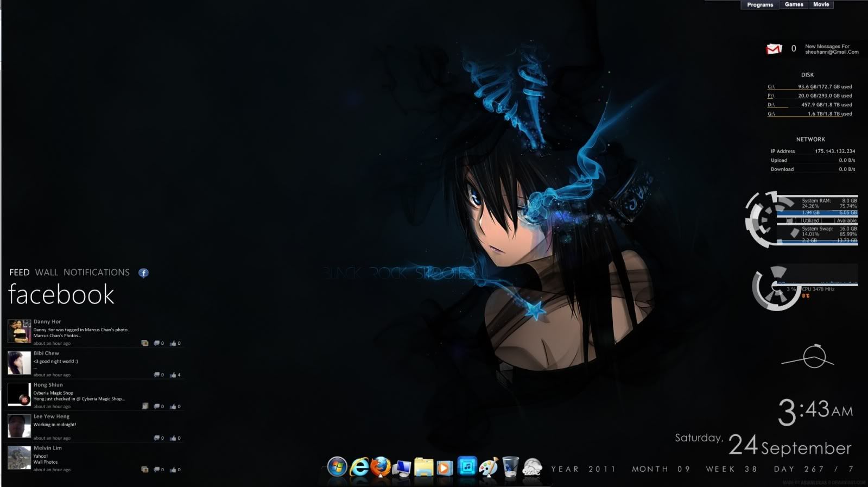868x487 pixels.
Task: Open Melvin Lim's profile picture
Action: (19, 458)
